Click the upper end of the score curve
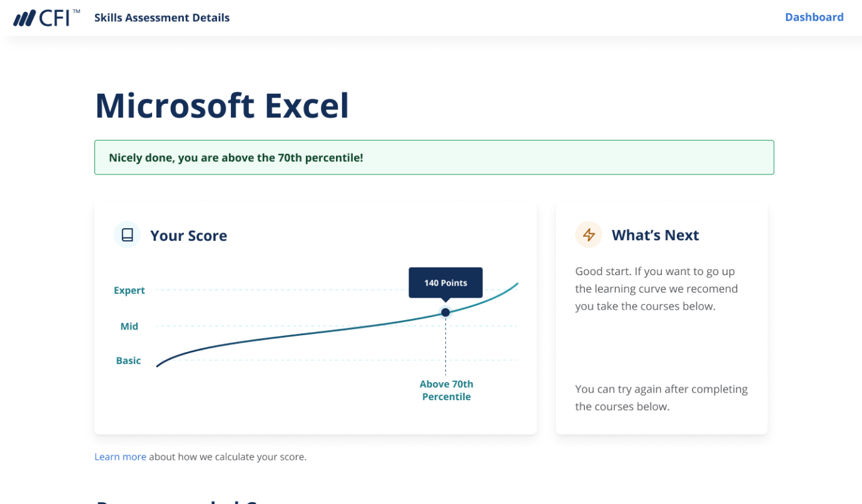The image size is (862, 504). (517, 284)
